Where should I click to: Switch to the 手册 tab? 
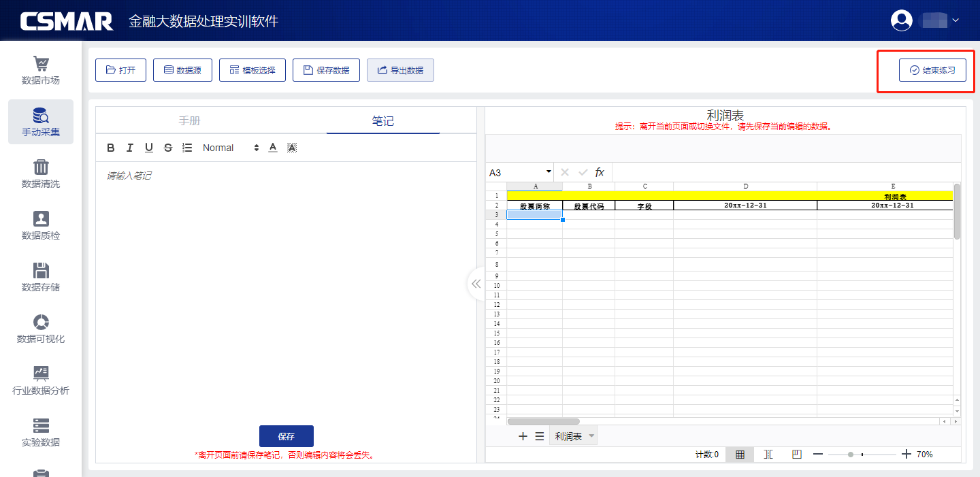pos(190,121)
